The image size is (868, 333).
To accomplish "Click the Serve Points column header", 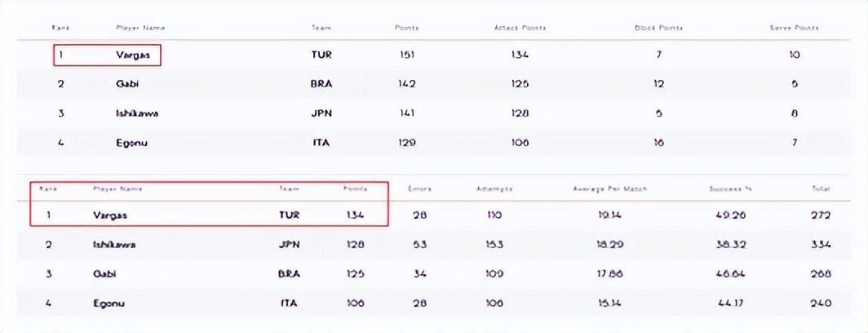I will click(794, 28).
